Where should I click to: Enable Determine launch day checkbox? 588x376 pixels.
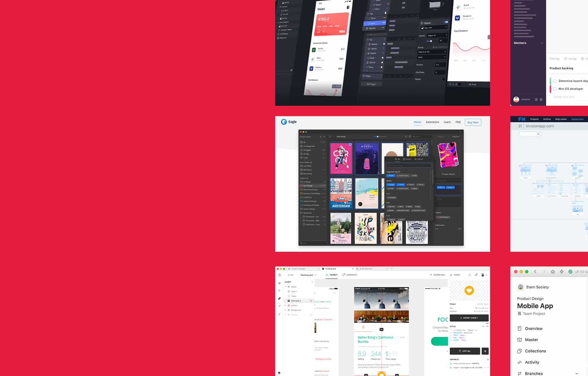pos(554,81)
